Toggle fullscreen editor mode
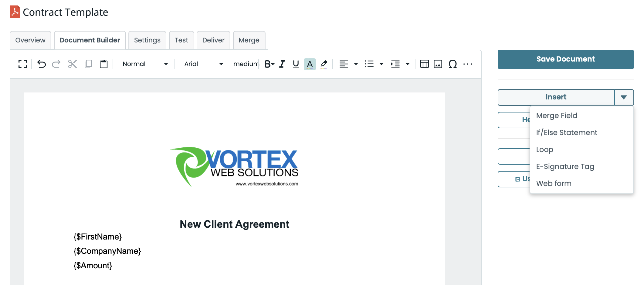Image resolution: width=644 pixels, height=285 pixels. pos(22,64)
